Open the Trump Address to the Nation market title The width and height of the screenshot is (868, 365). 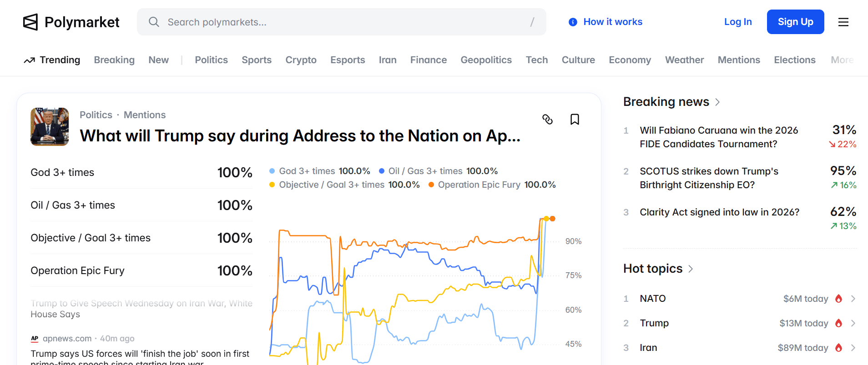[300, 136]
